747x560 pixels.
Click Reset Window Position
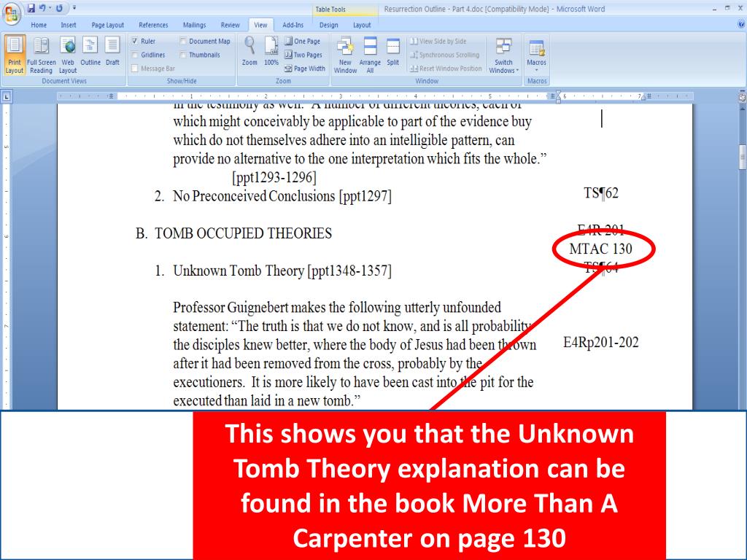coord(446,69)
